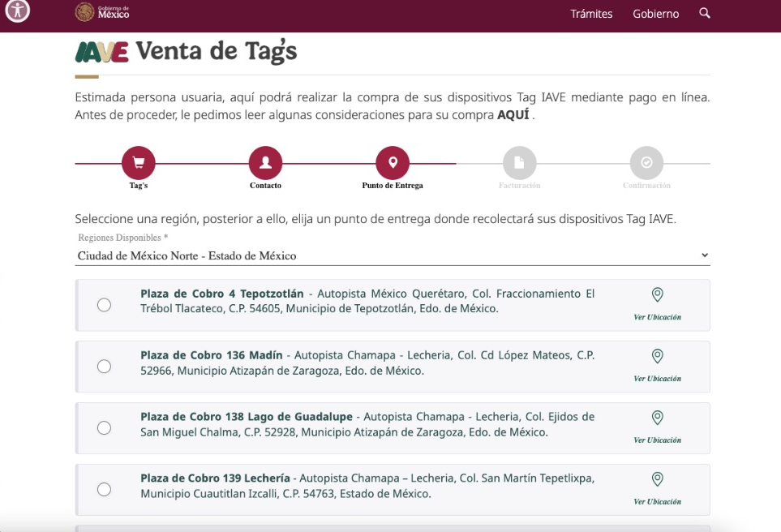This screenshot has height=532, width=781.
Task: Click the Plaza de Cobro 4 Tepotzotlán title
Action: [x=221, y=294]
